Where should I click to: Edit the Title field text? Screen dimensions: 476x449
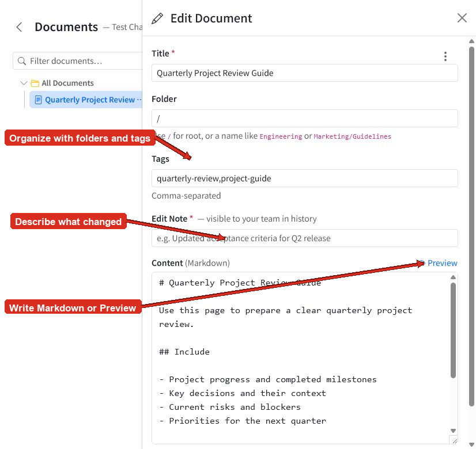click(x=304, y=73)
